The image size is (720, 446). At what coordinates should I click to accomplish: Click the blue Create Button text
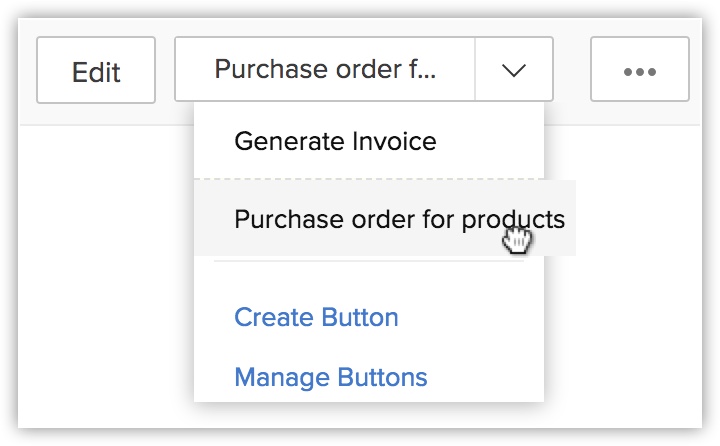316,317
